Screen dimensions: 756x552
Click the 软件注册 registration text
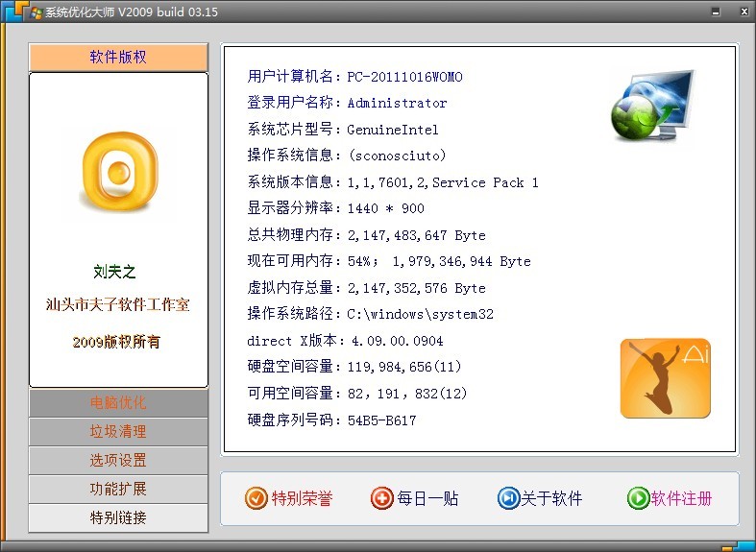682,498
